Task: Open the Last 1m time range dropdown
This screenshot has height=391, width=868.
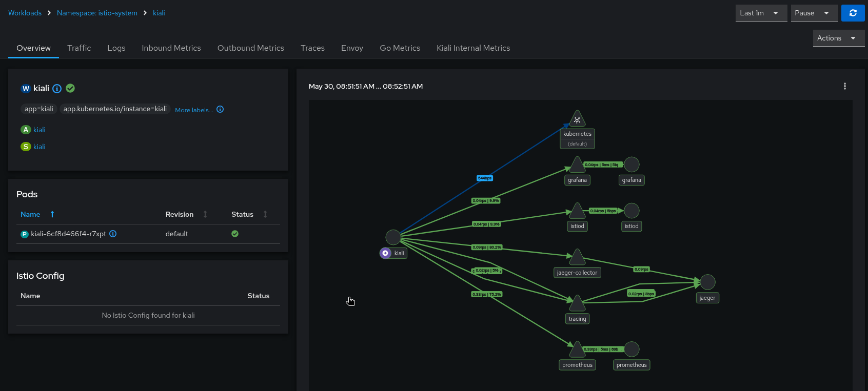Action: coord(761,13)
